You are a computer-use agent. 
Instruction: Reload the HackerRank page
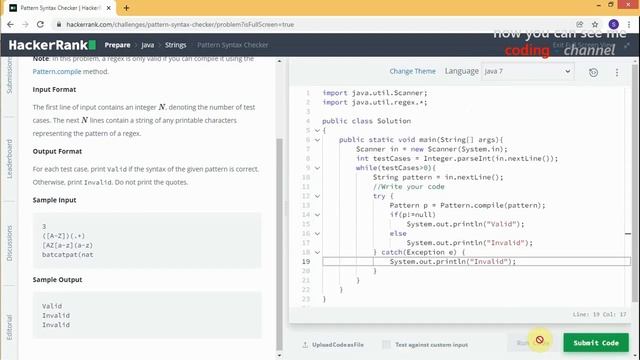pos(40,24)
